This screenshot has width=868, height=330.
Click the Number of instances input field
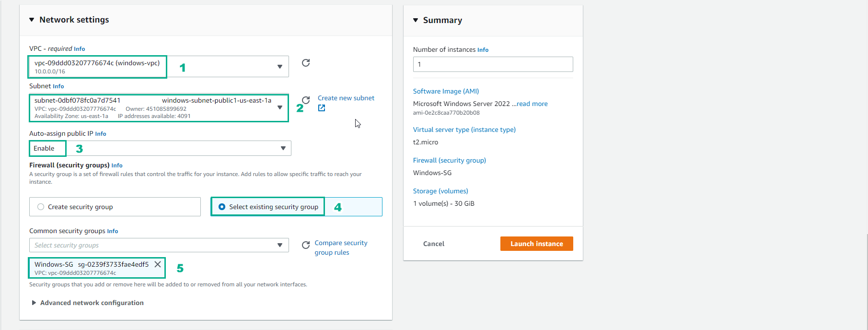(492, 64)
